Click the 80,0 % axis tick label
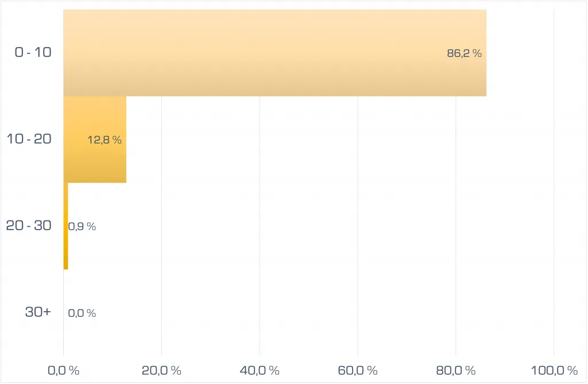Screen dimensions: 588x384 click(456, 371)
